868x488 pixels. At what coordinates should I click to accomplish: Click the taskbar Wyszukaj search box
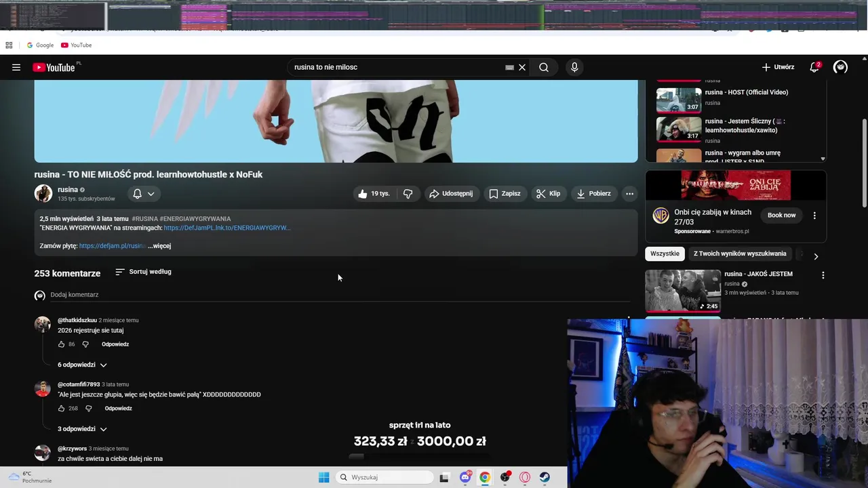tap(384, 477)
